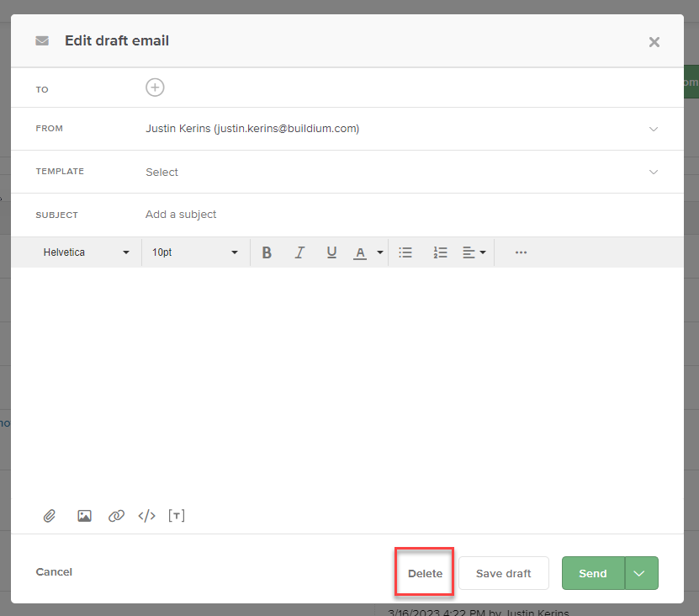This screenshot has width=699, height=616.
Task: Toggle underline text formatting
Action: point(331,252)
